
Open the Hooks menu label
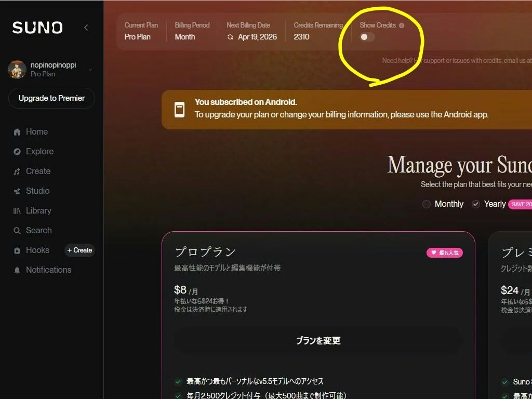[37, 250]
